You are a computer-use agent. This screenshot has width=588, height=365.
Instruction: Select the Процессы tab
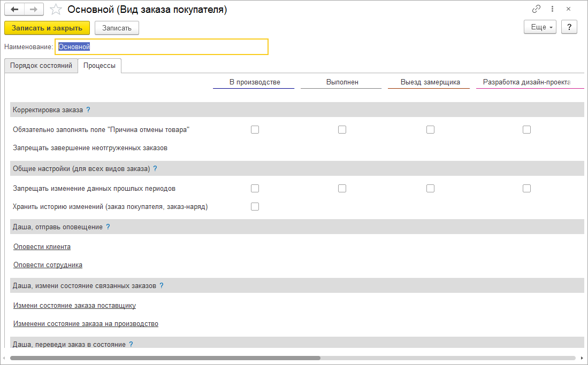click(x=100, y=66)
